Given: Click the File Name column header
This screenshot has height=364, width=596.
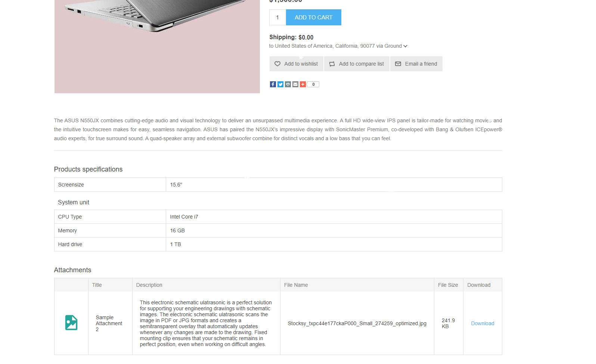Looking at the screenshot, I should pos(296,285).
